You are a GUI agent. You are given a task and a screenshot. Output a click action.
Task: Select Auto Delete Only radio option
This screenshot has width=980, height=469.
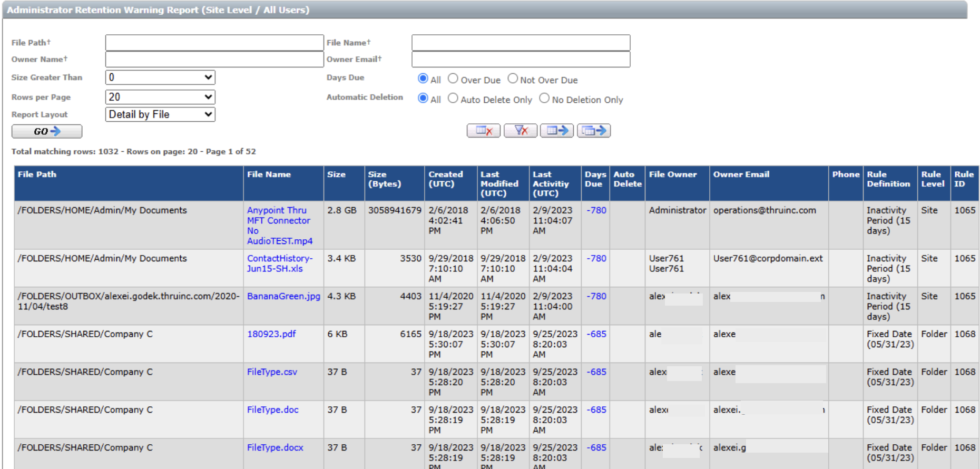coord(453,99)
